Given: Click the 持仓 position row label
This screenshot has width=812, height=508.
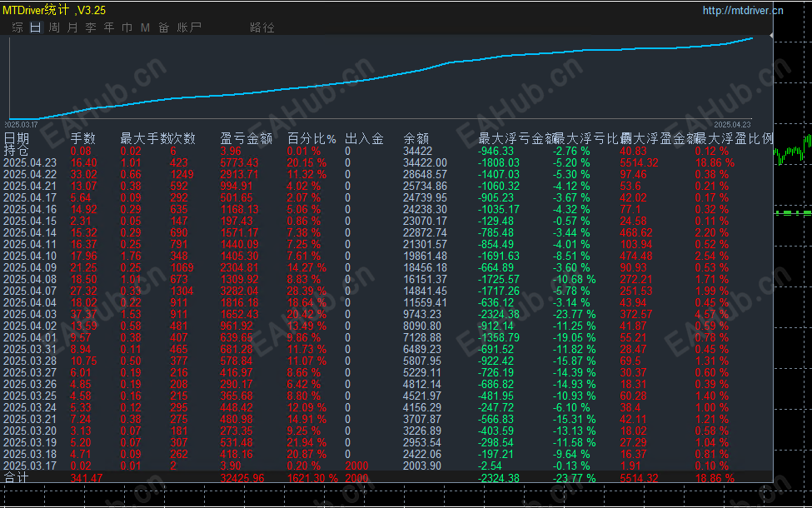Looking at the screenshot, I should 16,151.
